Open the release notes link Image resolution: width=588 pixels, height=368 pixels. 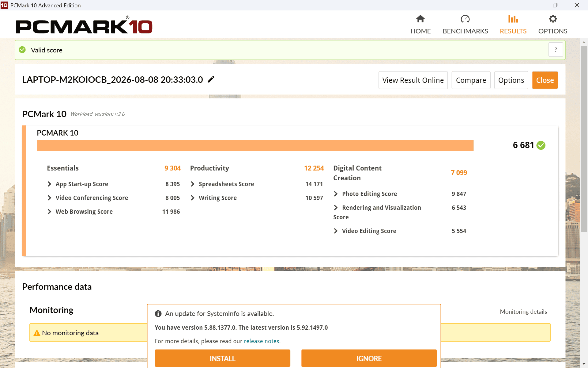click(262, 341)
